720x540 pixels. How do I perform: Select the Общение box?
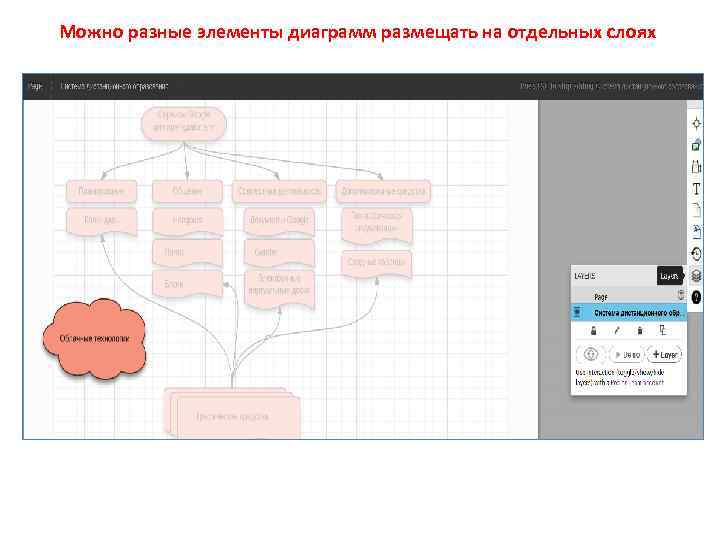[187, 191]
